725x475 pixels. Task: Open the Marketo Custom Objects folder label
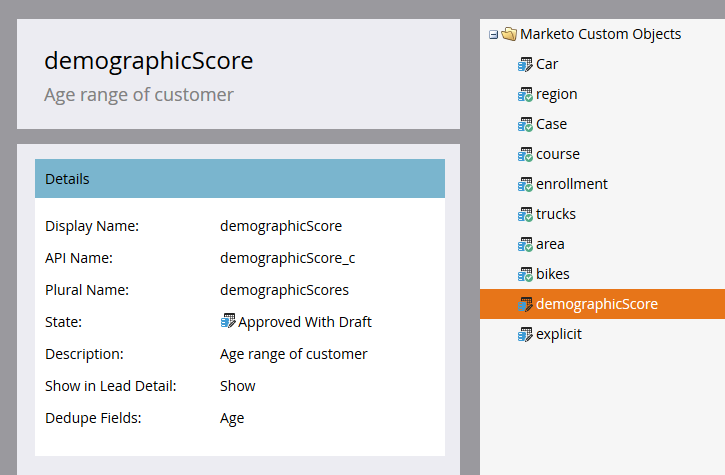pyautogui.click(x=601, y=34)
